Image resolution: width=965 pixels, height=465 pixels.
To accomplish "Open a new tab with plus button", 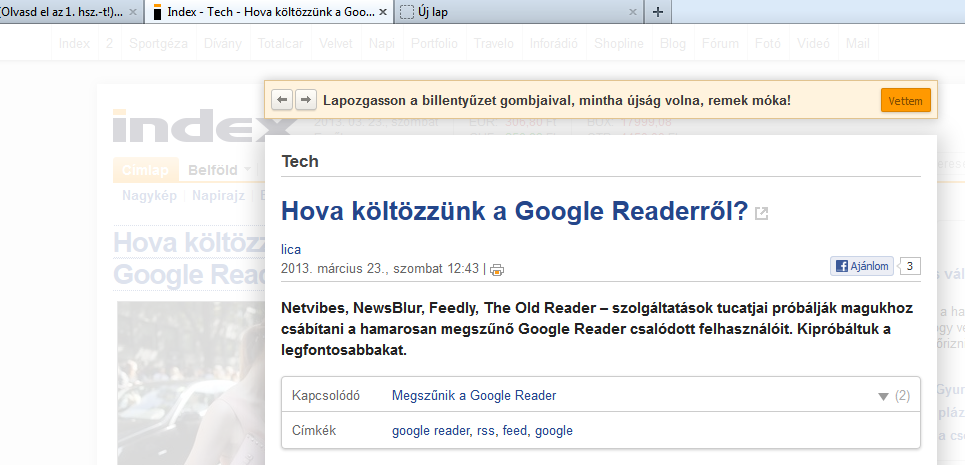I will (658, 12).
